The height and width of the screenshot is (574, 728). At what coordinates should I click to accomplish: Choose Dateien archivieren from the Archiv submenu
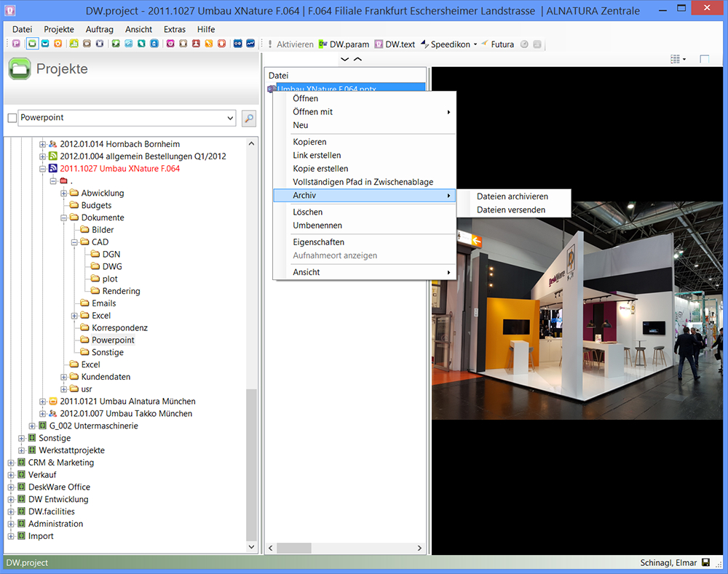[x=512, y=196]
